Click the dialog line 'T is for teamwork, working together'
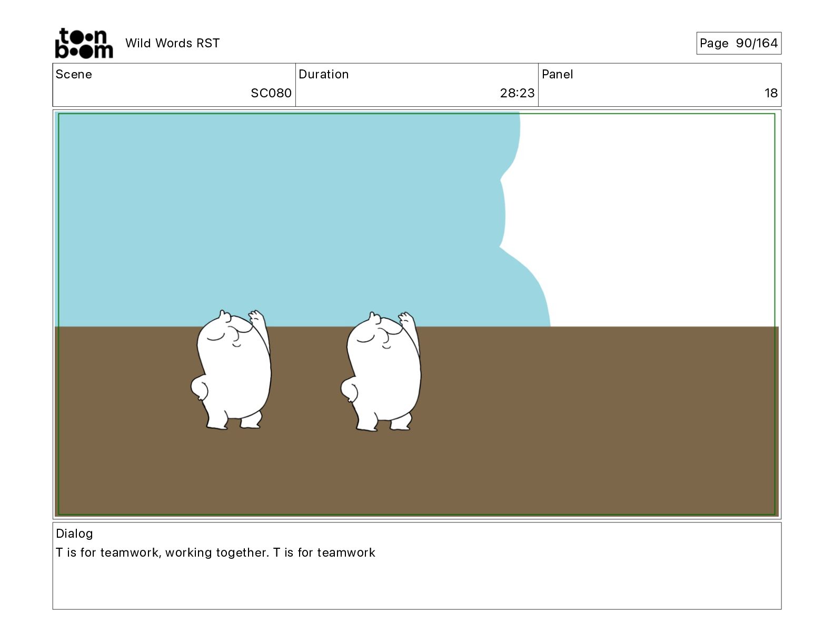834x644 pixels. [x=162, y=552]
